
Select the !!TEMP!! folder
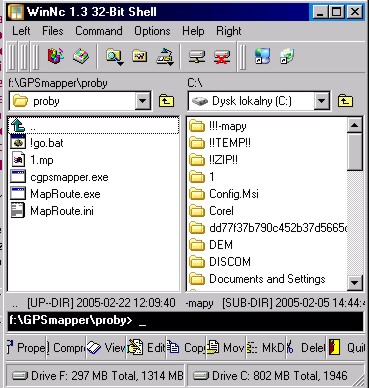coord(230,143)
